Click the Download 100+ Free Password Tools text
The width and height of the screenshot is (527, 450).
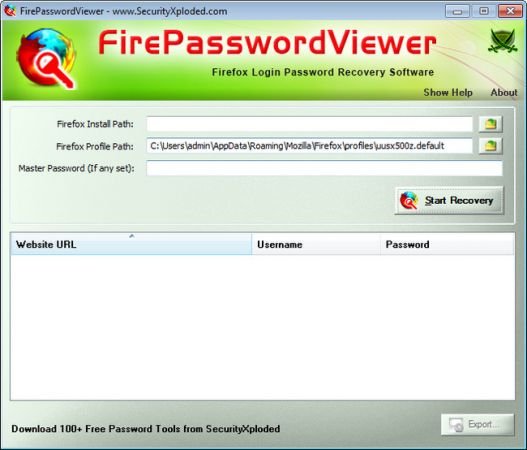click(146, 429)
